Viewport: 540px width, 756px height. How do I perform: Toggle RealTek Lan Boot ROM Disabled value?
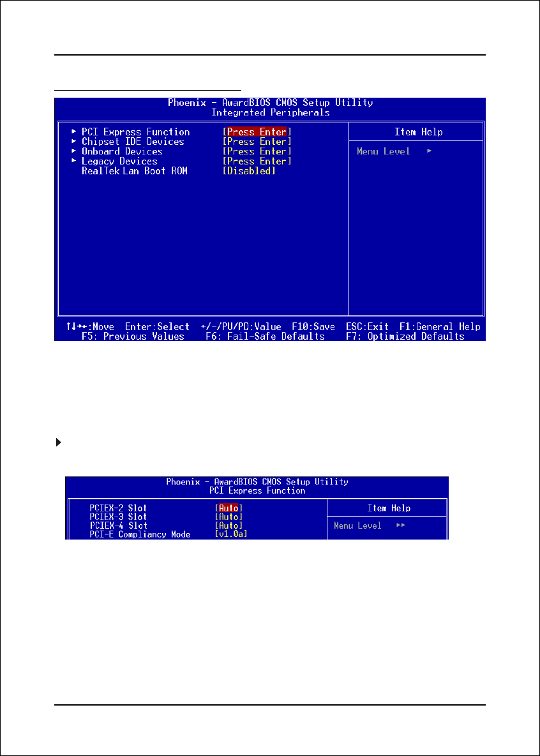pyautogui.click(x=249, y=171)
